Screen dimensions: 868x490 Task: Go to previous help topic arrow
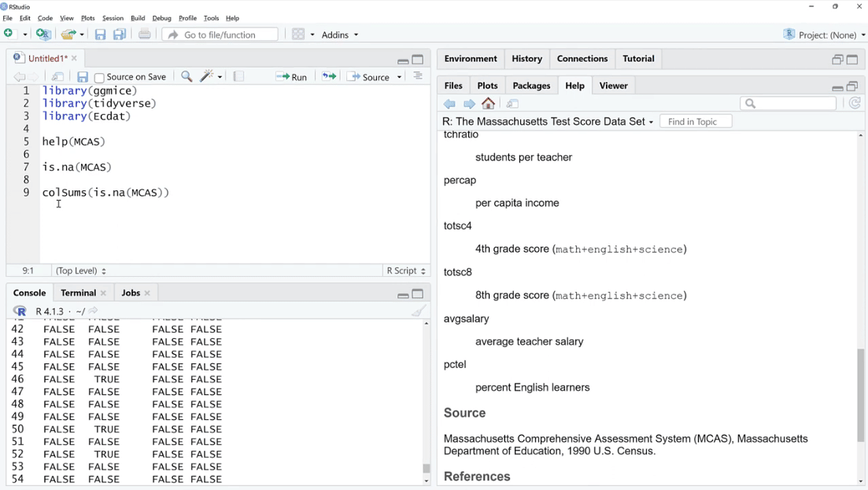pos(449,103)
